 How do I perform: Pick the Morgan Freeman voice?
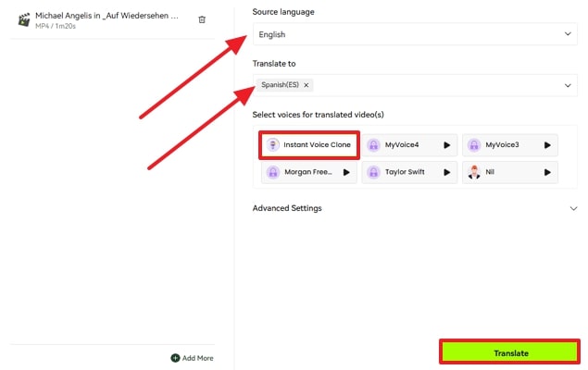coord(309,172)
